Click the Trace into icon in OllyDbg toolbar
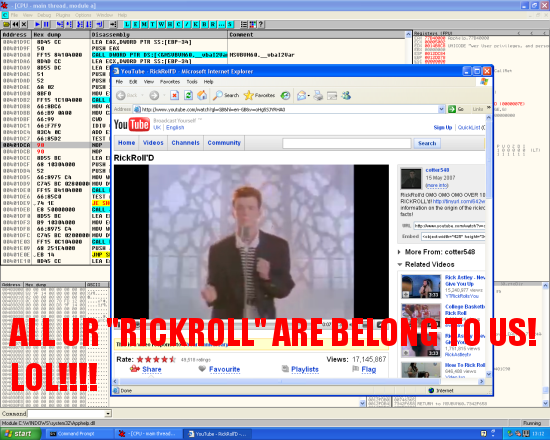This screenshot has width=550, height=440. coord(80,24)
